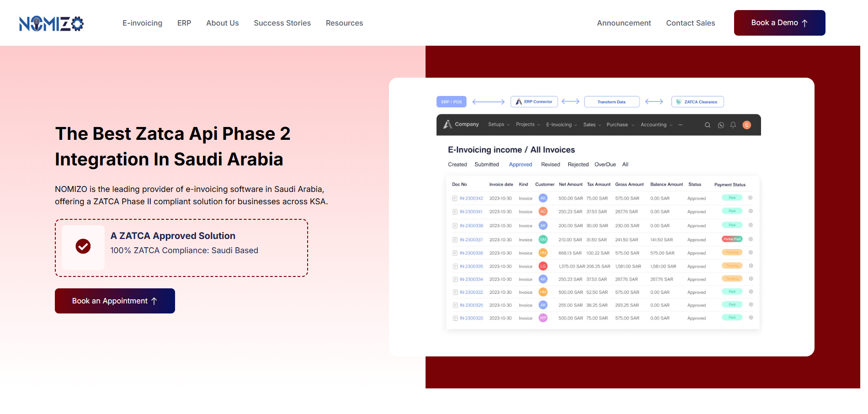Click the WhatsApp icon in dashboard header

(x=720, y=125)
